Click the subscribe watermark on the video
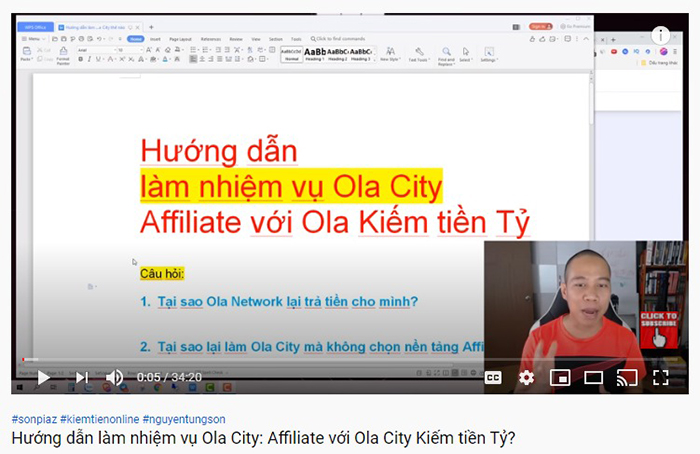This screenshot has height=454, width=700. pos(660,329)
